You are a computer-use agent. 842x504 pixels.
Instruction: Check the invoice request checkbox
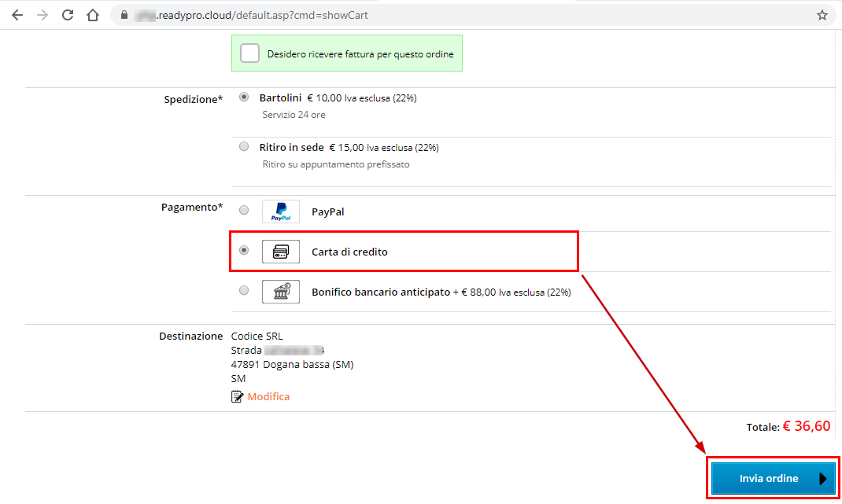click(249, 53)
